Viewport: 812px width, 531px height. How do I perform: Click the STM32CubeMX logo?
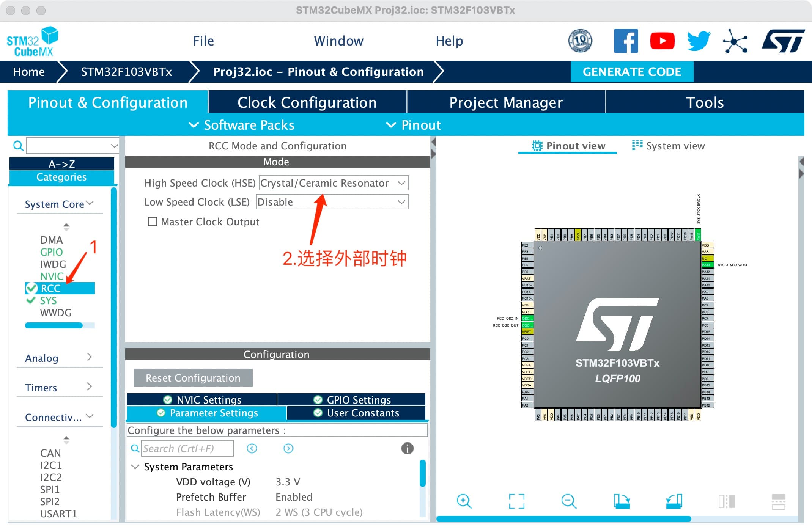[33, 42]
